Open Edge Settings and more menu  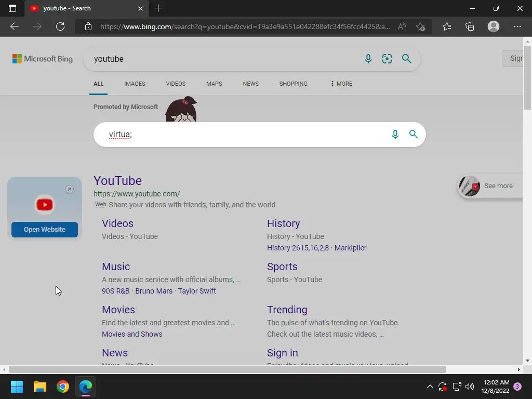point(517,26)
